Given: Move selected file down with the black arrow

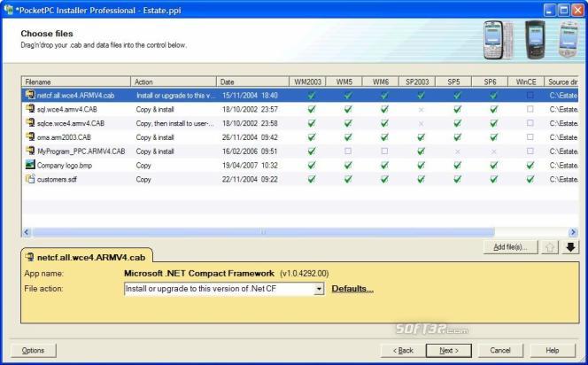Looking at the screenshot, I should [x=570, y=247].
